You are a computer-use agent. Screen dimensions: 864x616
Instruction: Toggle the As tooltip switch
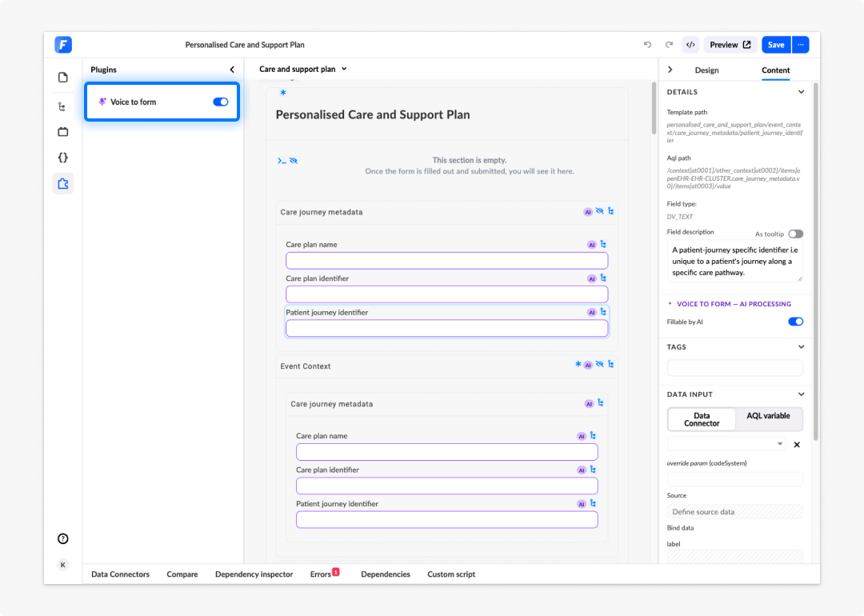[x=795, y=234]
